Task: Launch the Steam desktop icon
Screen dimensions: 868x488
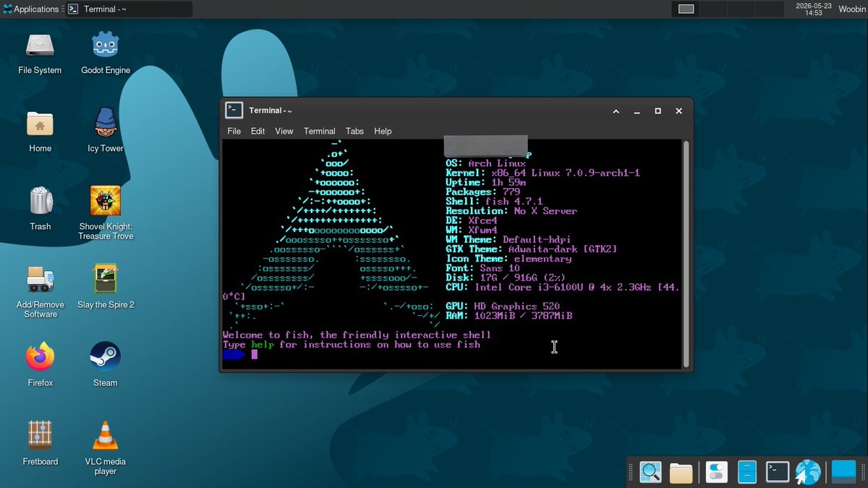Action: (x=106, y=357)
